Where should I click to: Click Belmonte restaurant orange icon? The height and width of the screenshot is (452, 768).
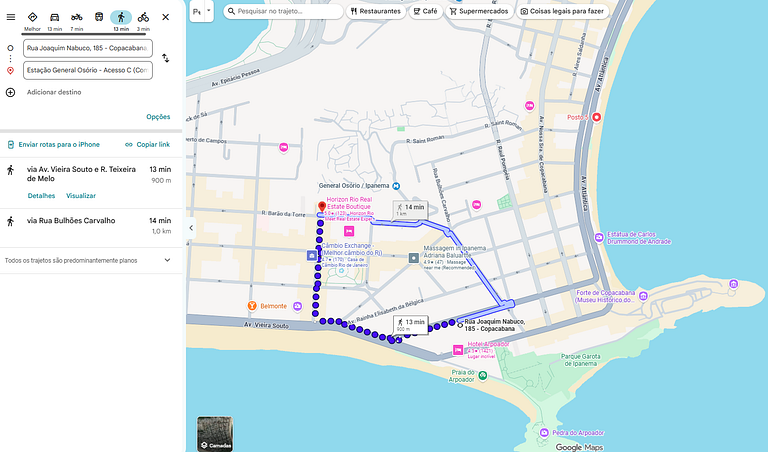[x=252, y=306]
